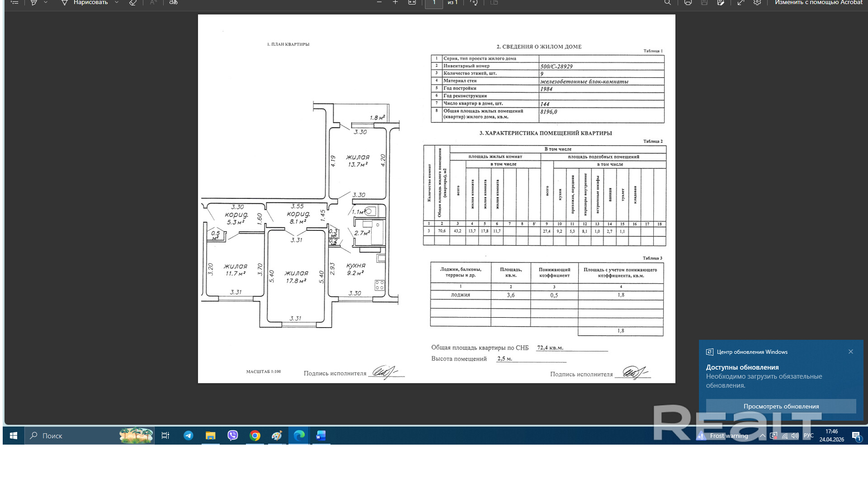The width and height of the screenshot is (868, 488).
Task: Open the search magnifier in toolbar
Action: (668, 3)
